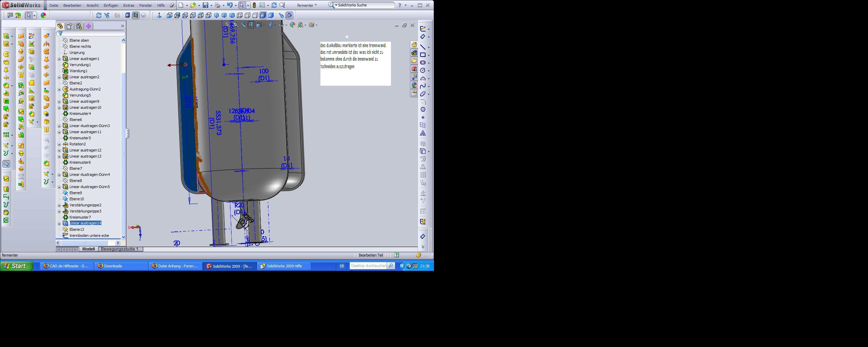Select the Spline sketch tool
The width and height of the screenshot is (868, 347).
(423, 86)
